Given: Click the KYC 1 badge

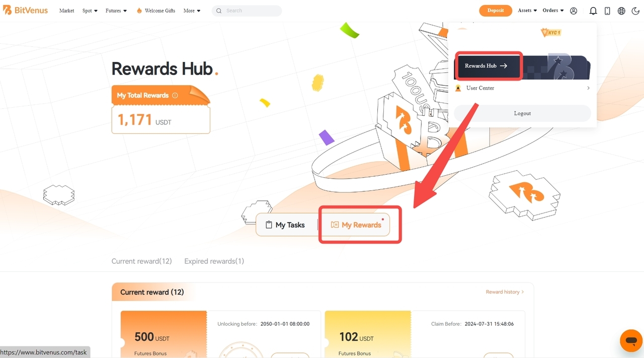Looking at the screenshot, I should pos(551,32).
